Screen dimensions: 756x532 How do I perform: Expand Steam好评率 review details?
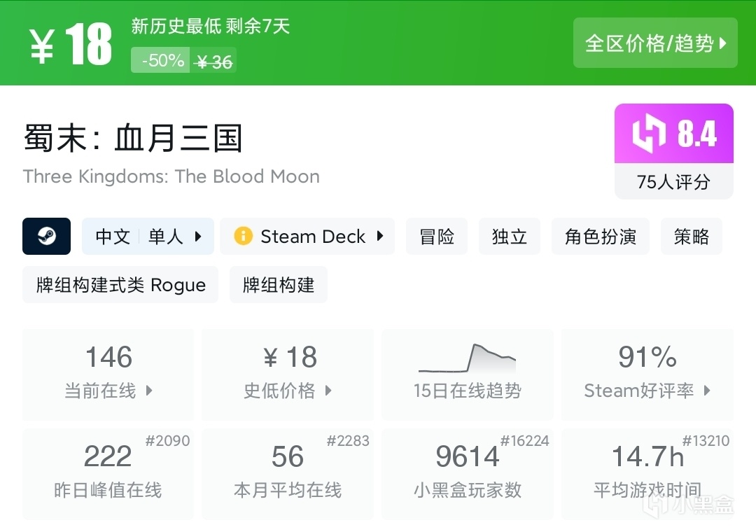pyautogui.click(x=707, y=391)
